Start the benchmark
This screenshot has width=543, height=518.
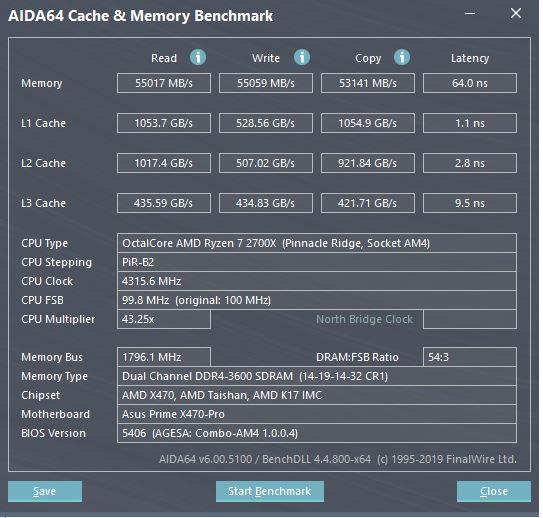(270, 491)
